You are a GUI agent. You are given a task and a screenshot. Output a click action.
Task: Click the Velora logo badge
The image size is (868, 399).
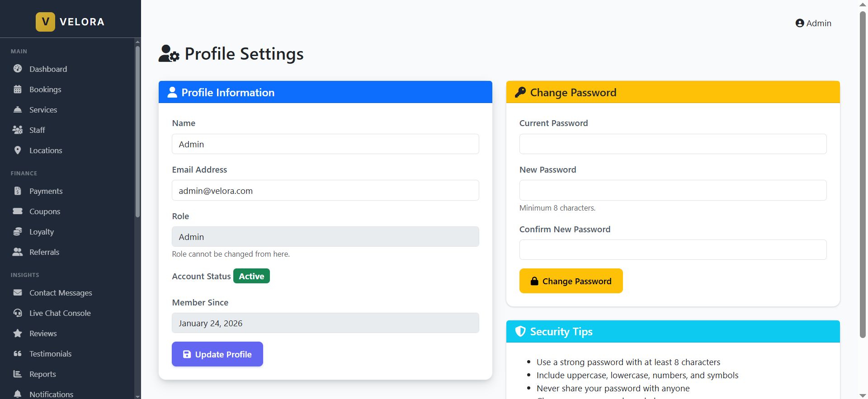[45, 22]
